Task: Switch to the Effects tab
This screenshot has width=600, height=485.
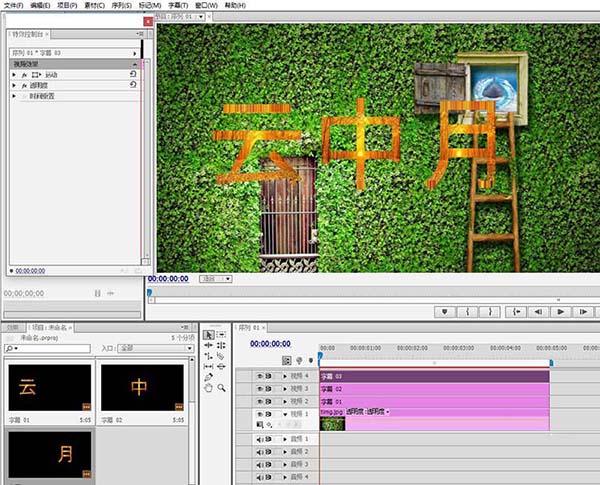Action: pyautogui.click(x=13, y=328)
